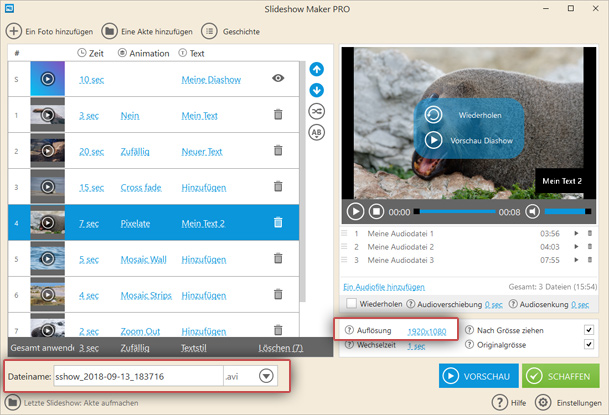This screenshot has height=415, width=609.
Task: Click Vorschau Diashow in preview overlay
Action: point(468,140)
